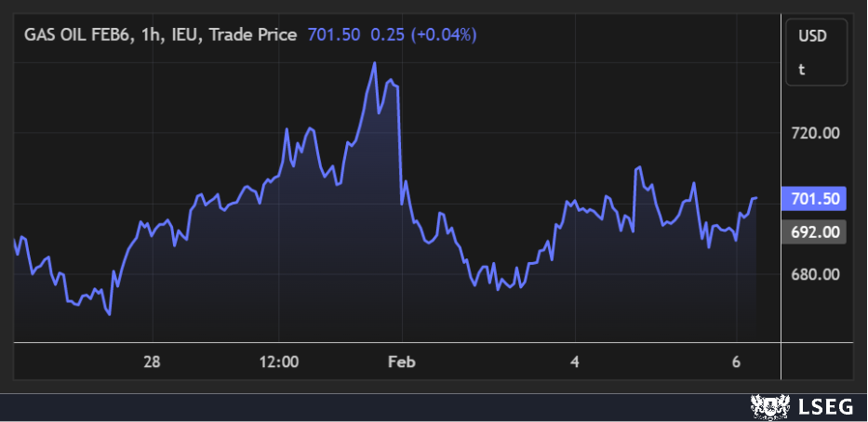Select the grey 692.00 price tag
Screen dimensions: 868x422
click(815, 231)
